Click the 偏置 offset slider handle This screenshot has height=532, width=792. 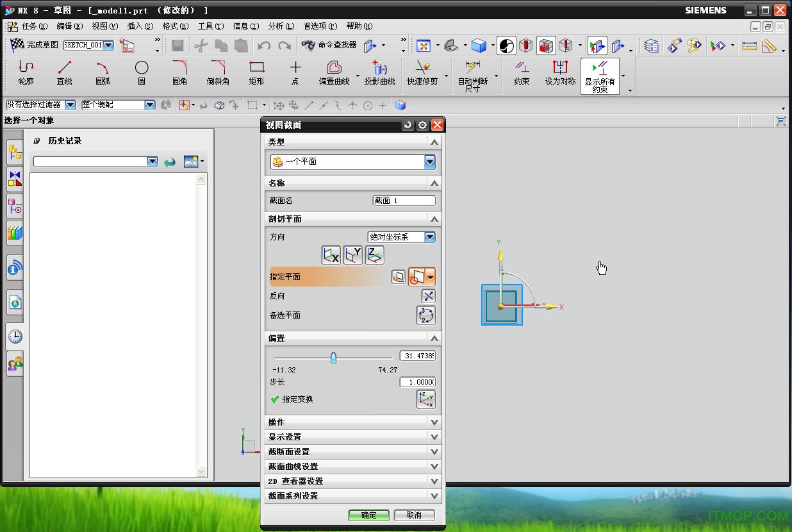coord(333,358)
